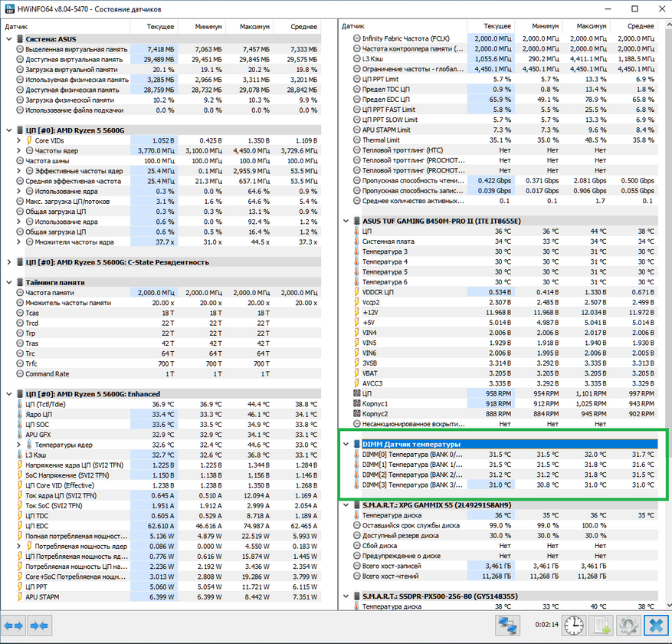
Task: Select the Выделенная виртуальная память row
Action: pyautogui.click(x=169, y=49)
